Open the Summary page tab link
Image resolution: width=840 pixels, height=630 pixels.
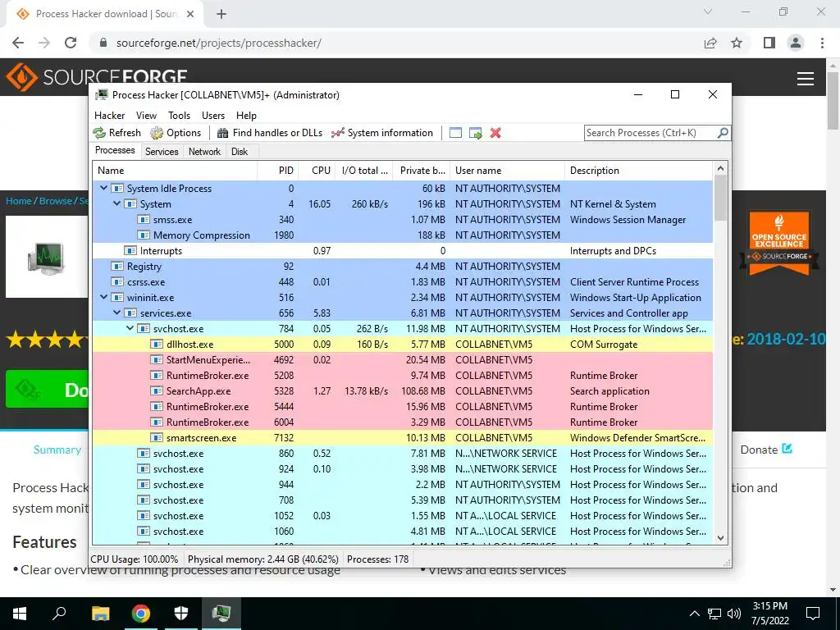pyautogui.click(x=57, y=450)
